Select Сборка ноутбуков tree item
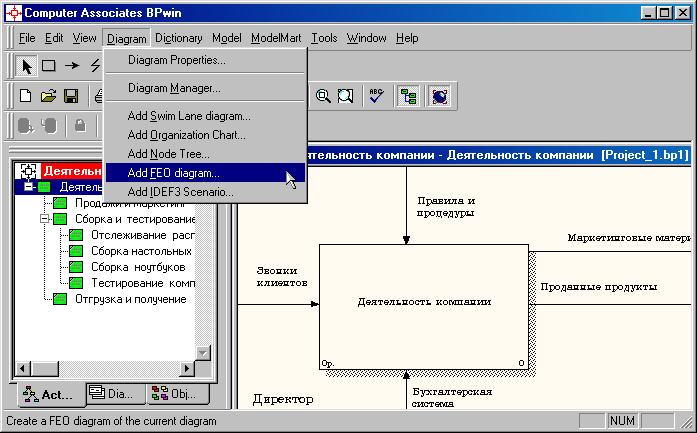 (x=138, y=267)
